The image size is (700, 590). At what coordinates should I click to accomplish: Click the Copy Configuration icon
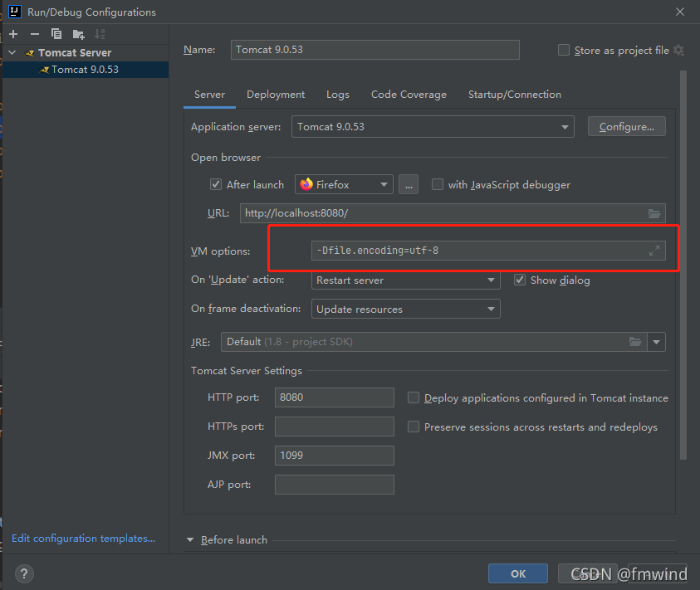pyautogui.click(x=56, y=34)
